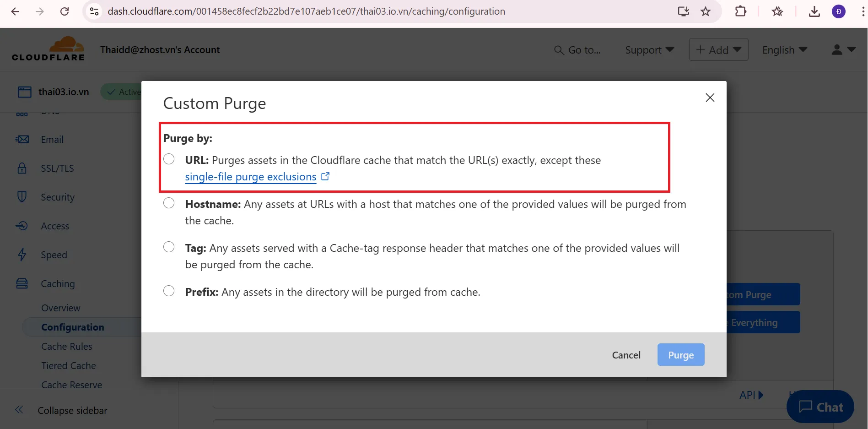
Task: Close the Custom Purge dialog
Action: [710, 98]
